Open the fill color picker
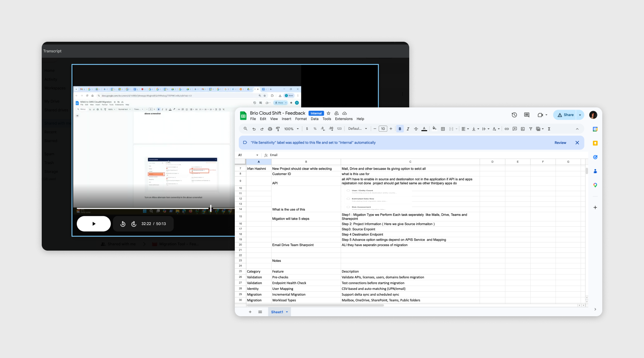644x358 pixels. click(x=435, y=129)
